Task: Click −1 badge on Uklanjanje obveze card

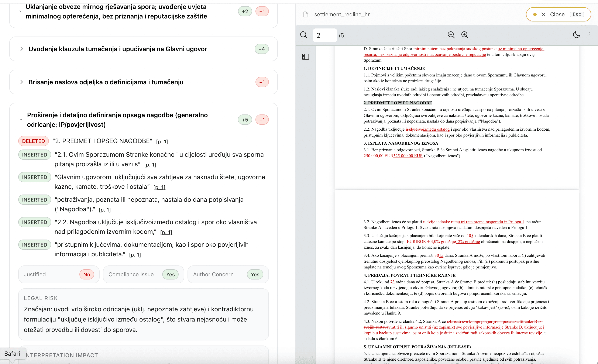Action: coord(262,11)
